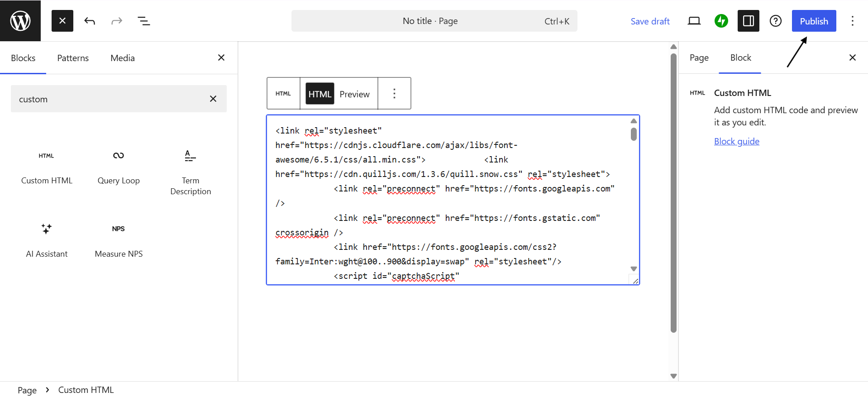Save the page as draft
This screenshot has height=397, width=868.
tap(650, 21)
